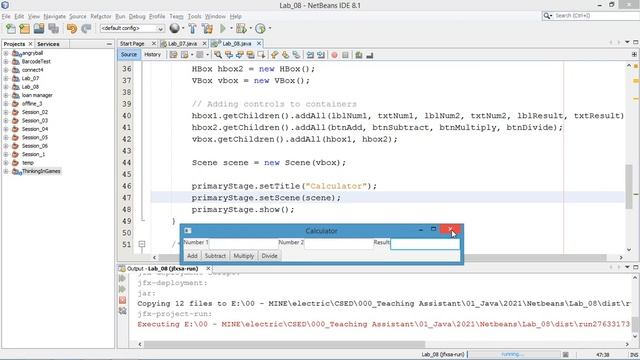Switch to the Lab_07.java tab
Viewport: 640px width, 360px height.
coord(182,43)
